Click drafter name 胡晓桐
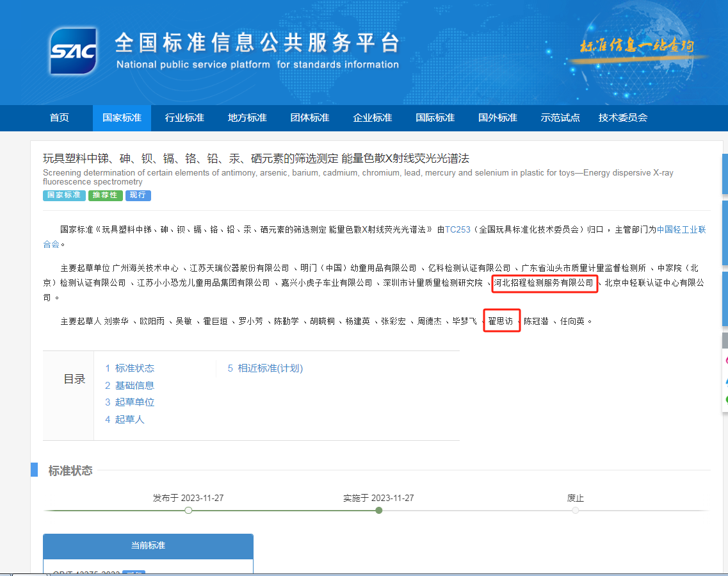This screenshot has height=576, width=728. [x=322, y=322]
